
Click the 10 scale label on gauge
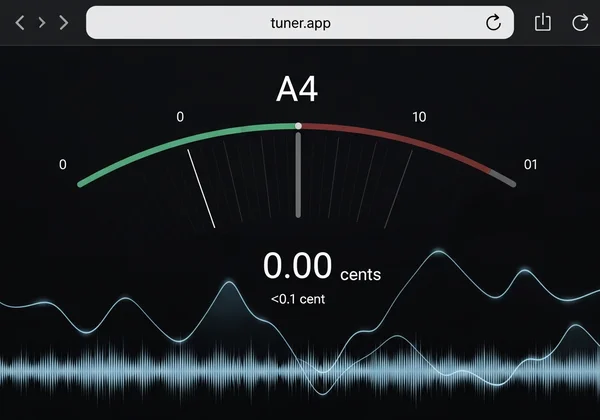click(x=419, y=117)
